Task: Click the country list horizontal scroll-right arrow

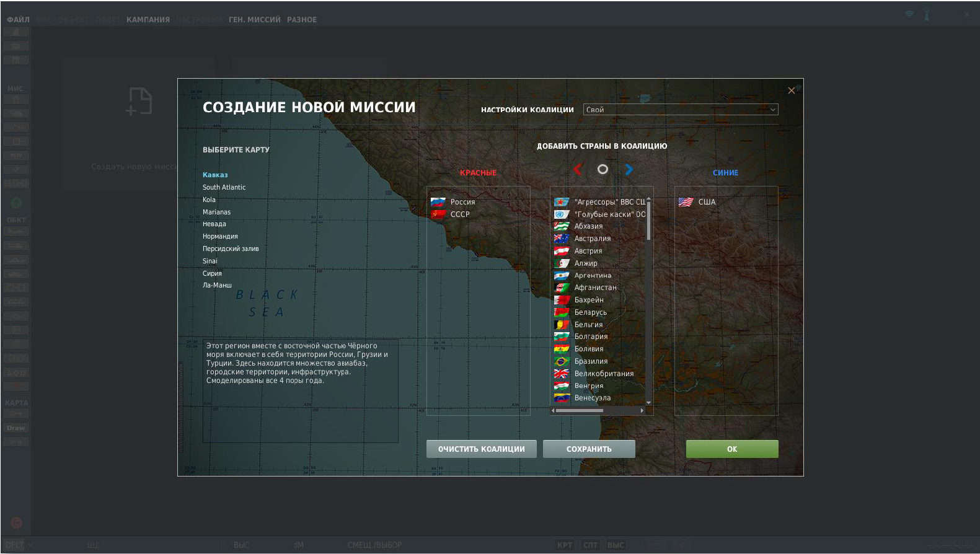Action: point(642,410)
